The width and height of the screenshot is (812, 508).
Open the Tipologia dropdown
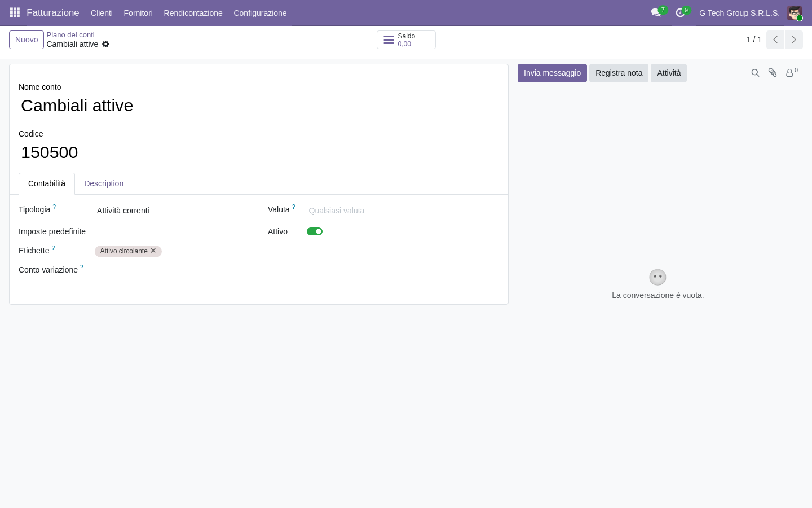click(x=172, y=211)
